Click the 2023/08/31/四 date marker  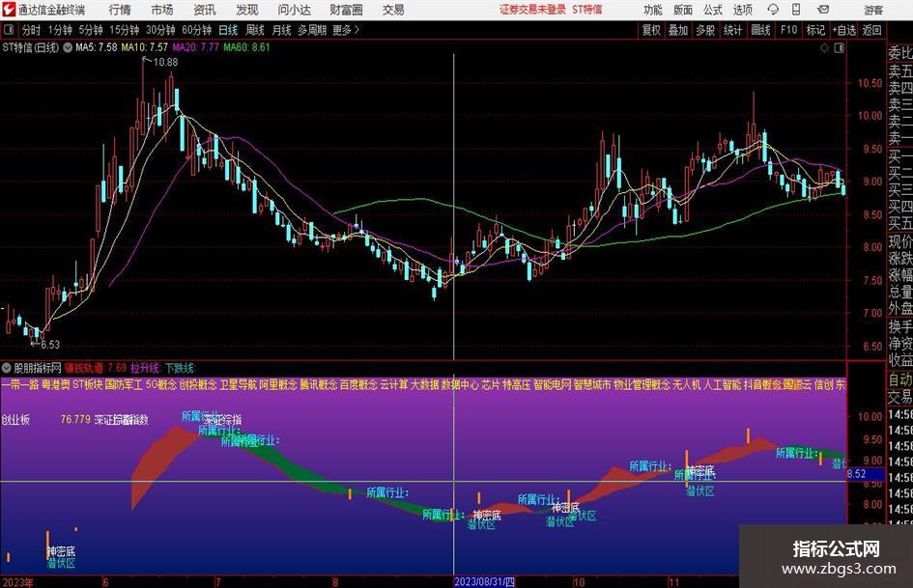coord(484,581)
